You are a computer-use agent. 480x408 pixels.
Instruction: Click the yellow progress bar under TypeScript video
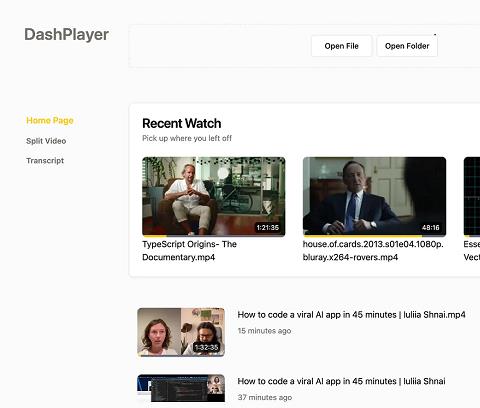pyautogui.click(x=154, y=235)
